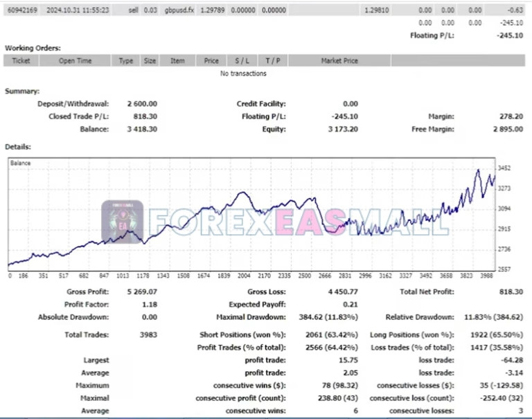Click the trade profit value -0.63

click(515, 10)
